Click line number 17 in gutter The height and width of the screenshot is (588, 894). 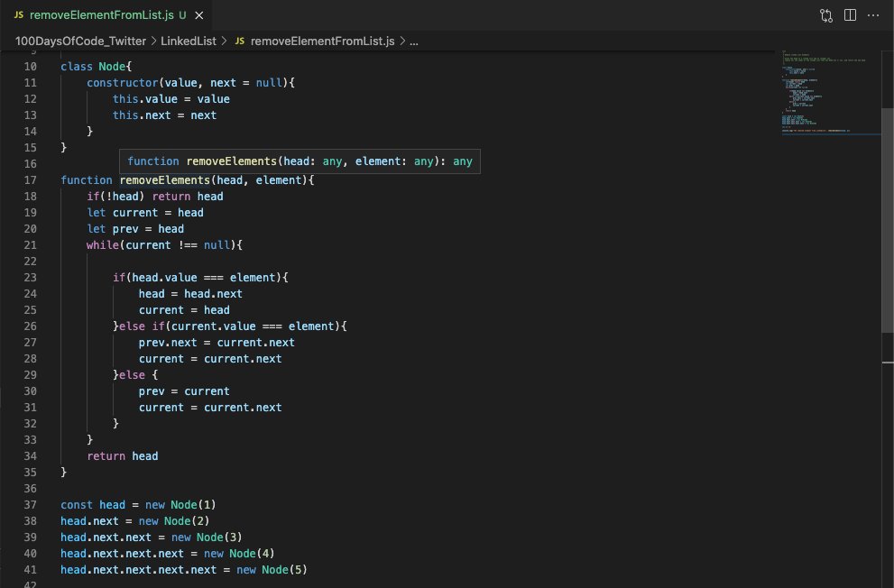click(x=30, y=180)
